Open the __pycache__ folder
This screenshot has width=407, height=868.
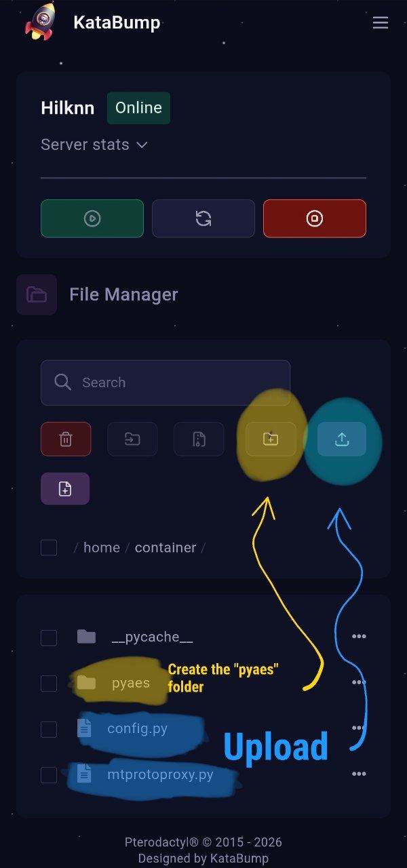point(153,637)
